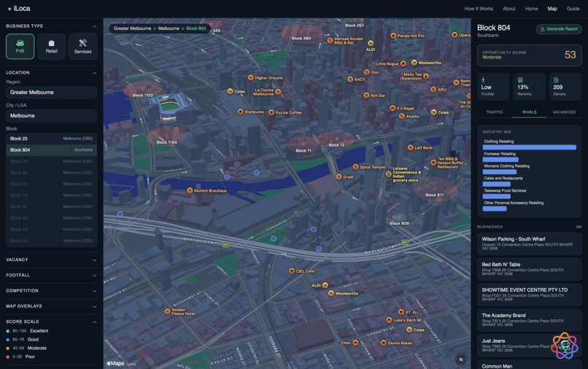Open The Academy Brand business card
588x369 pixels.
pos(529,320)
